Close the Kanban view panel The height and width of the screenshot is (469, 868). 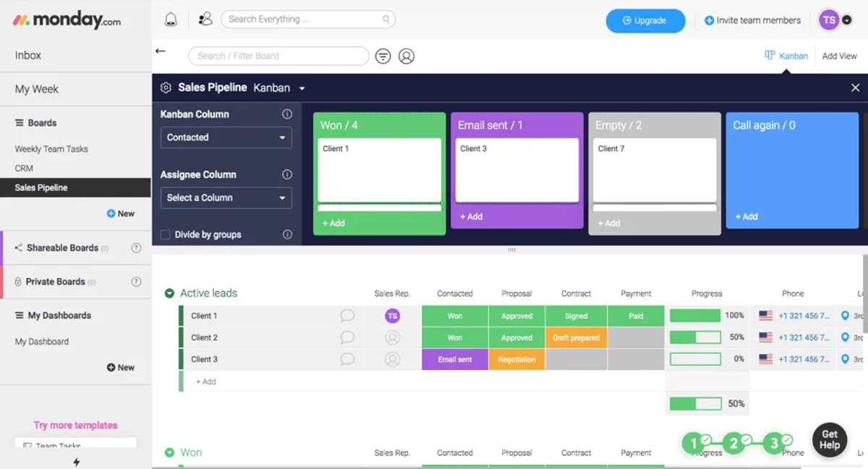855,87
